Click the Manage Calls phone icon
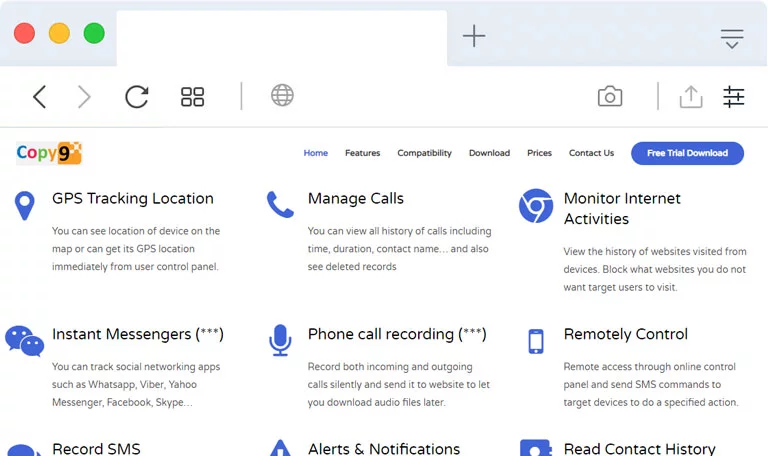 tap(280, 204)
